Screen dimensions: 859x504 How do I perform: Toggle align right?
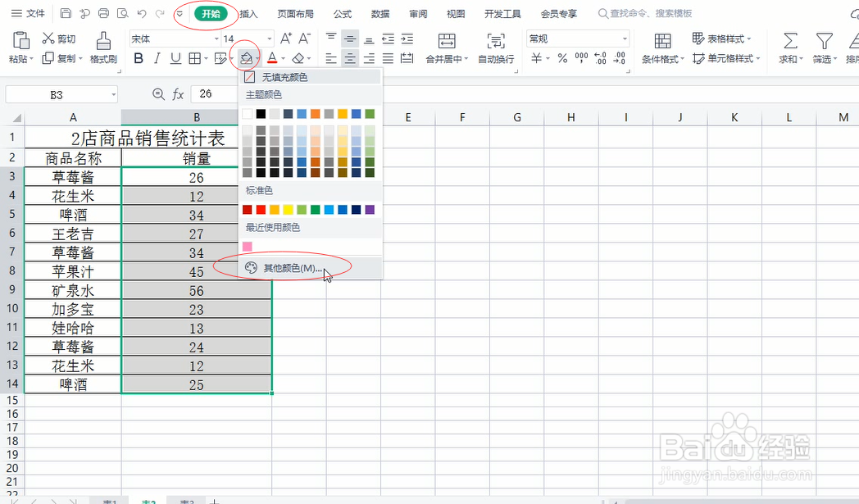point(369,58)
